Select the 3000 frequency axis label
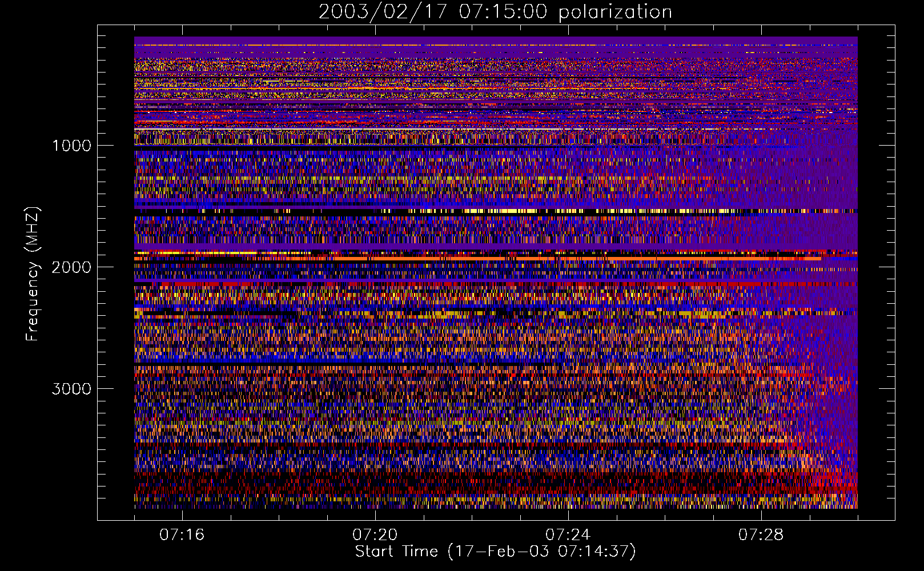924x571 pixels. pyautogui.click(x=71, y=389)
